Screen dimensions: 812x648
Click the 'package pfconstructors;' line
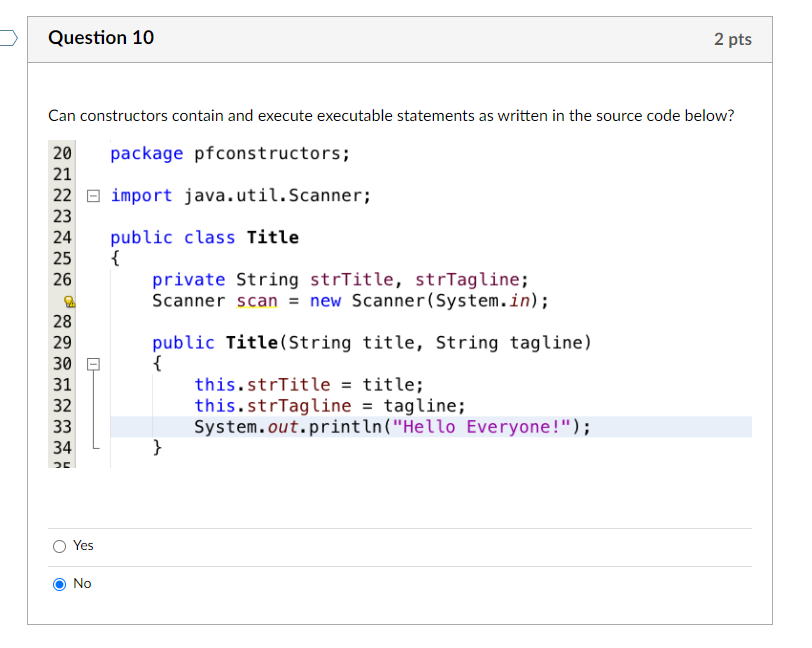click(x=230, y=154)
